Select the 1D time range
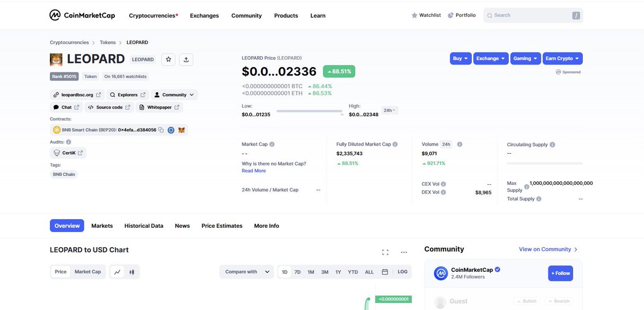Screen dimensions: 644x310 284,272
